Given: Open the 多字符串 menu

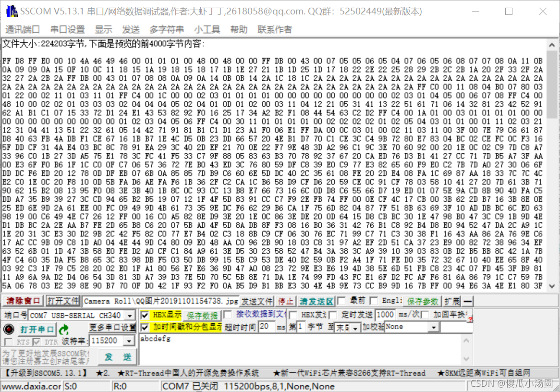Looking at the screenshot, I should (167, 29).
